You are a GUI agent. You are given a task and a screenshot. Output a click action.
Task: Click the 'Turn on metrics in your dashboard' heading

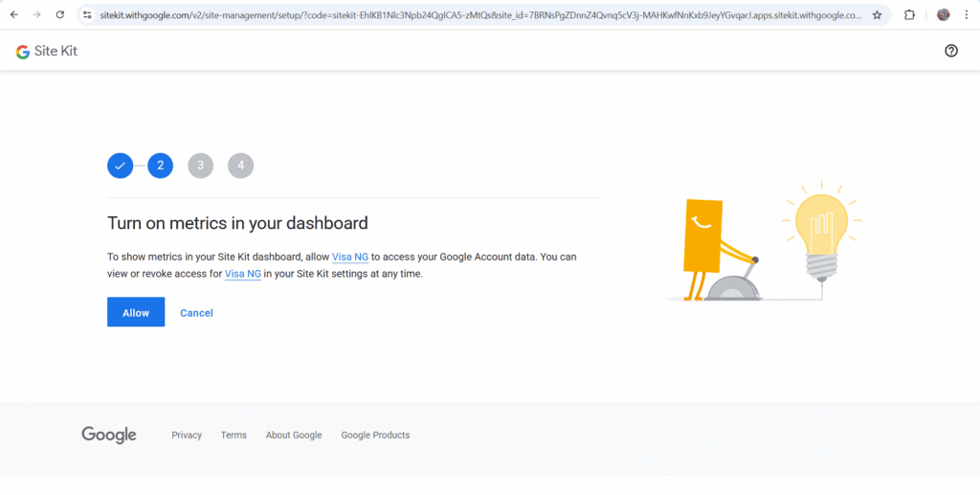coord(237,223)
